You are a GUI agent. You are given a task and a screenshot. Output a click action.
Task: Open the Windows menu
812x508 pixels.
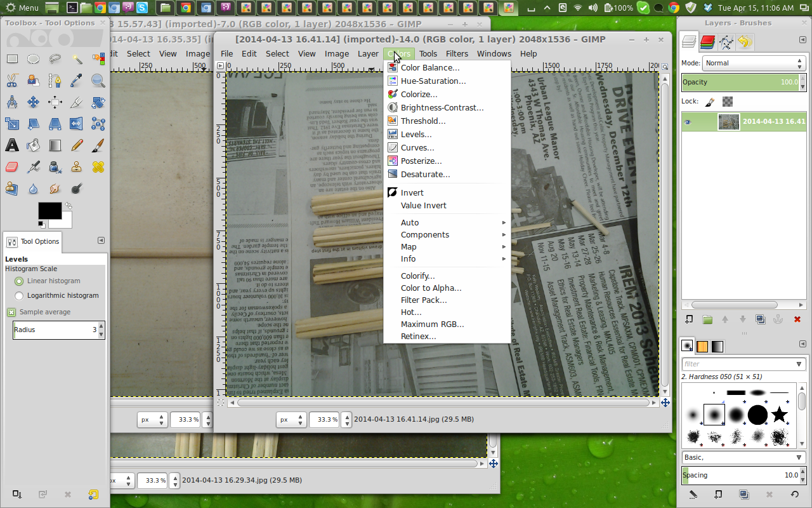494,54
